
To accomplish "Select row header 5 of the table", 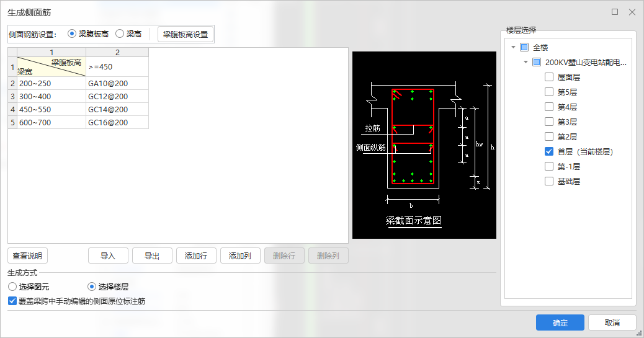I will [12, 122].
